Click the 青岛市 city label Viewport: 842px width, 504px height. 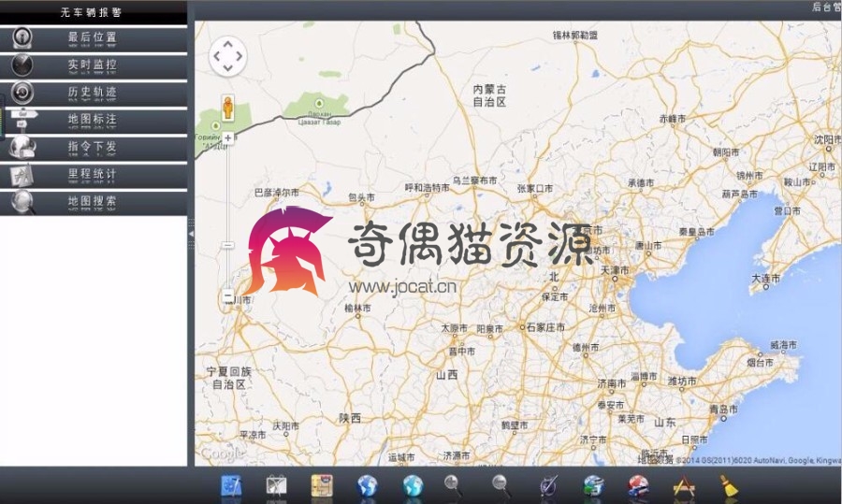pyautogui.click(x=723, y=409)
